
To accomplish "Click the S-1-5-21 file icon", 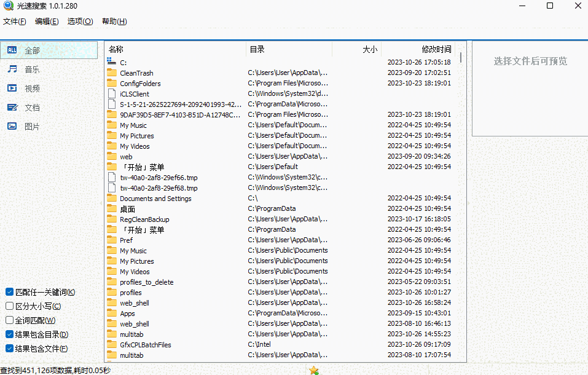I will [112, 104].
